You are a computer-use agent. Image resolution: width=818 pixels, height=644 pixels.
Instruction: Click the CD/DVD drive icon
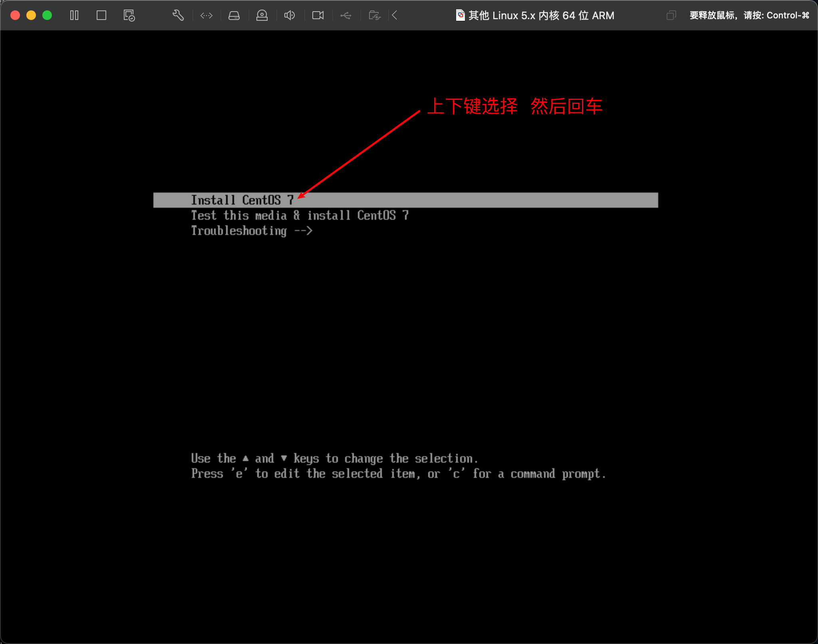(x=262, y=16)
